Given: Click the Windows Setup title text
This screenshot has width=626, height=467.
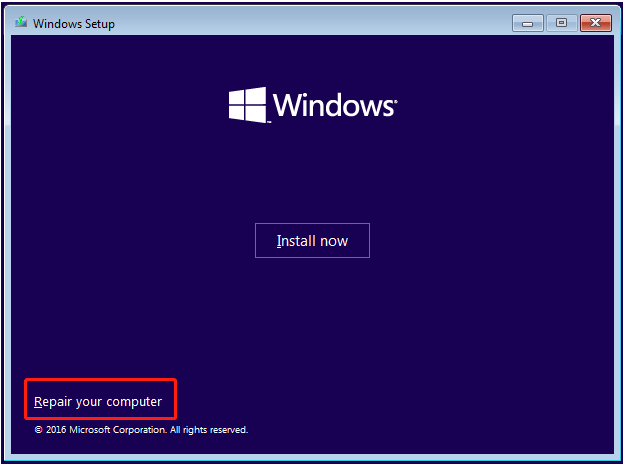Looking at the screenshot, I should [73, 23].
